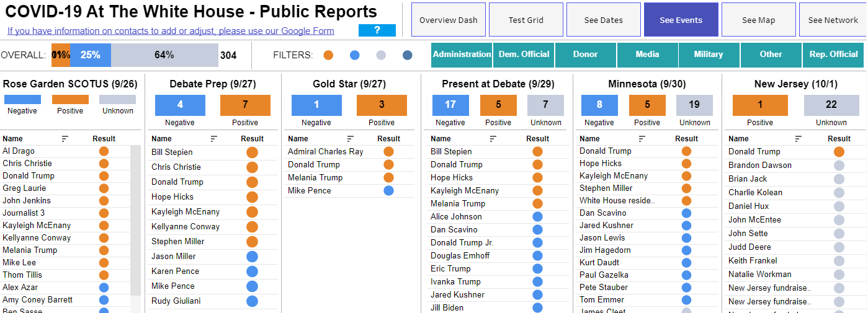The image size is (868, 313).
Task: Select Natalie Workman in New Jersey list
Action: point(760,275)
